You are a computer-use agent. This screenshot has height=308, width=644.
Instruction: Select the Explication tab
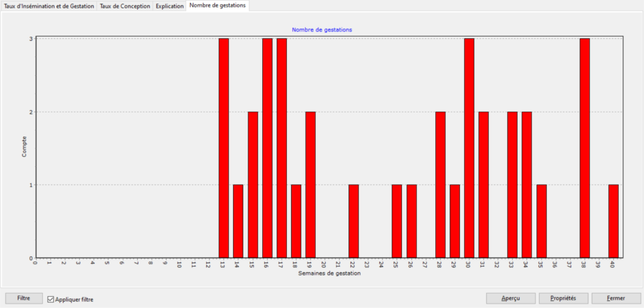(x=169, y=6)
